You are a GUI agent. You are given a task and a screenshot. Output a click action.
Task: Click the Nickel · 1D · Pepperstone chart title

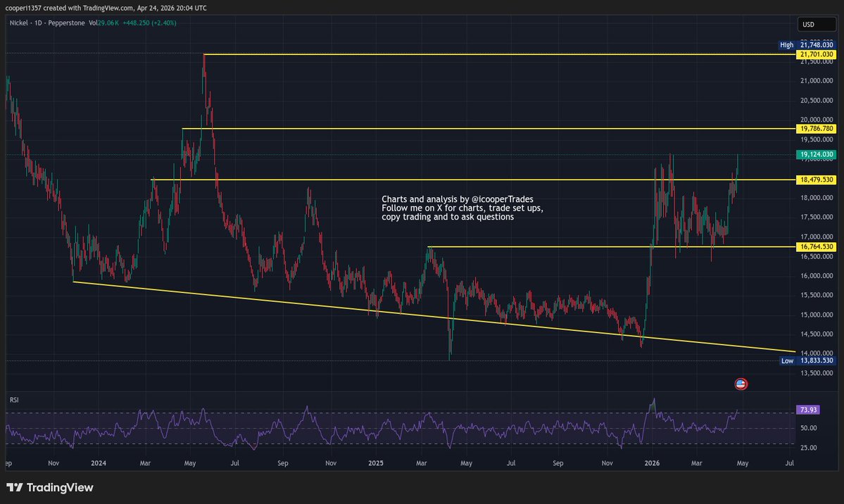click(47, 23)
